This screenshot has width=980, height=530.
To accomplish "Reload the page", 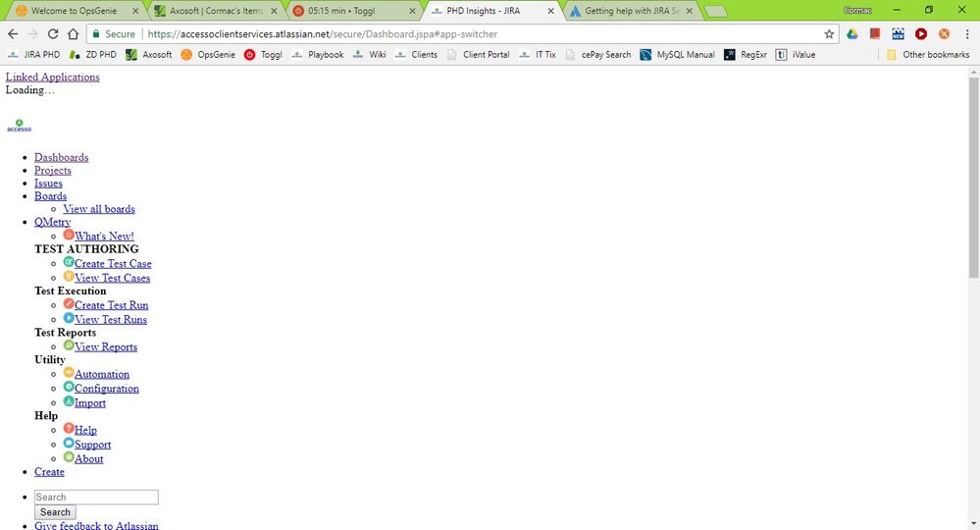I will (53, 33).
